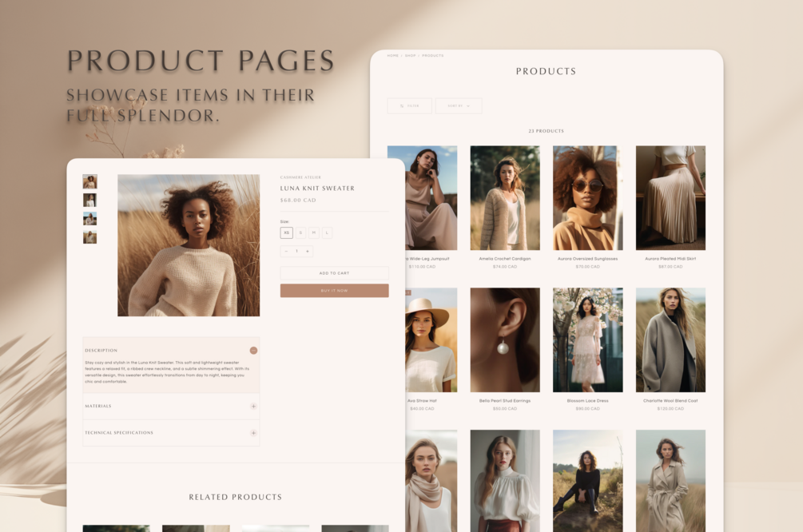
Task: Expand Technical Specifications plus icon
Action: tap(253, 433)
